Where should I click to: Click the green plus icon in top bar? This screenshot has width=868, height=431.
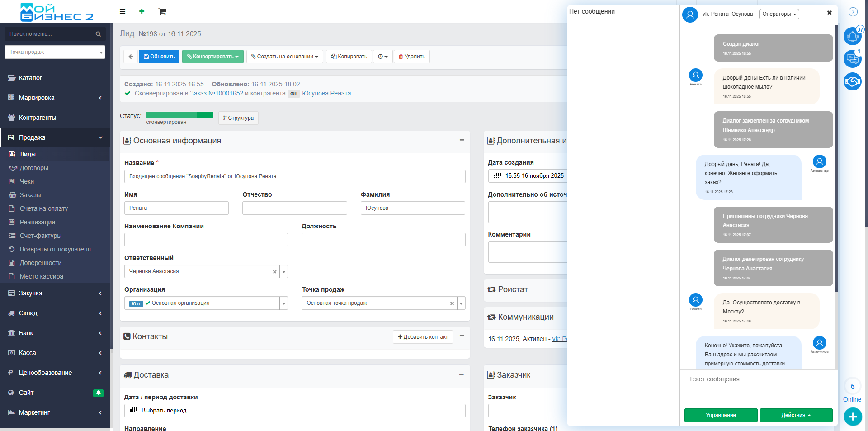[x=142, y=11]
